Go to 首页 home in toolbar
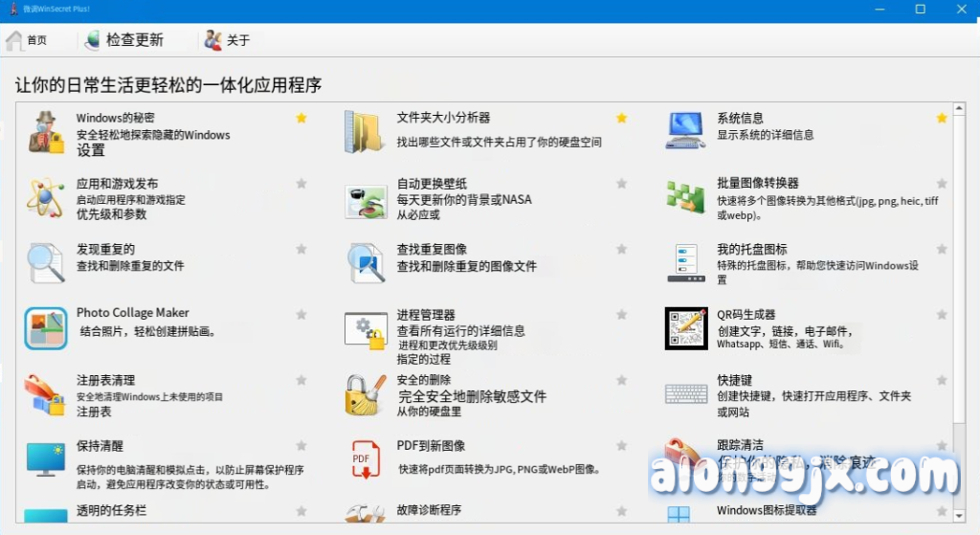 27,40
